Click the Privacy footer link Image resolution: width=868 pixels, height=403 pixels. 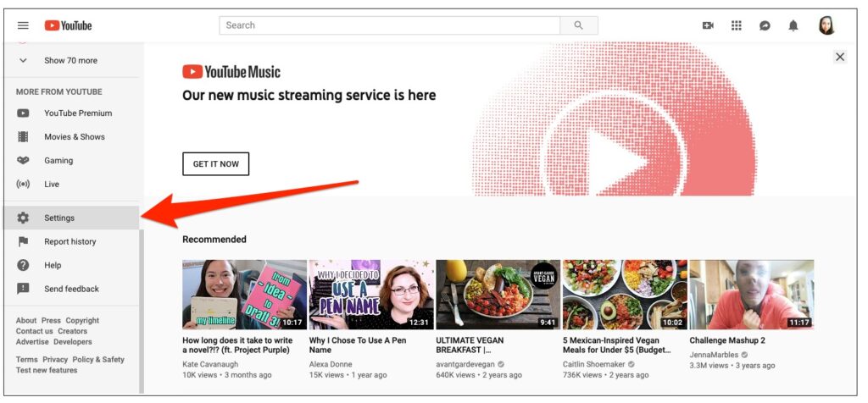click(x=55, y=359)
